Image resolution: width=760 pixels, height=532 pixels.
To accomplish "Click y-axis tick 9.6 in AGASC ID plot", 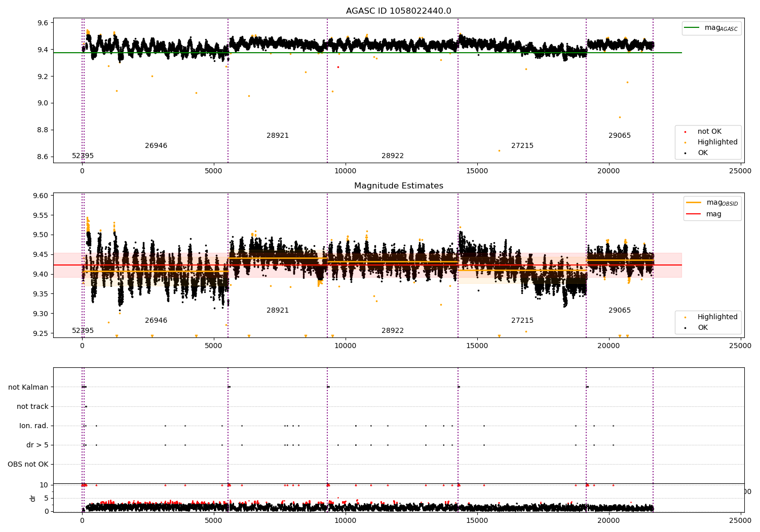I will [x=43, y=23].
